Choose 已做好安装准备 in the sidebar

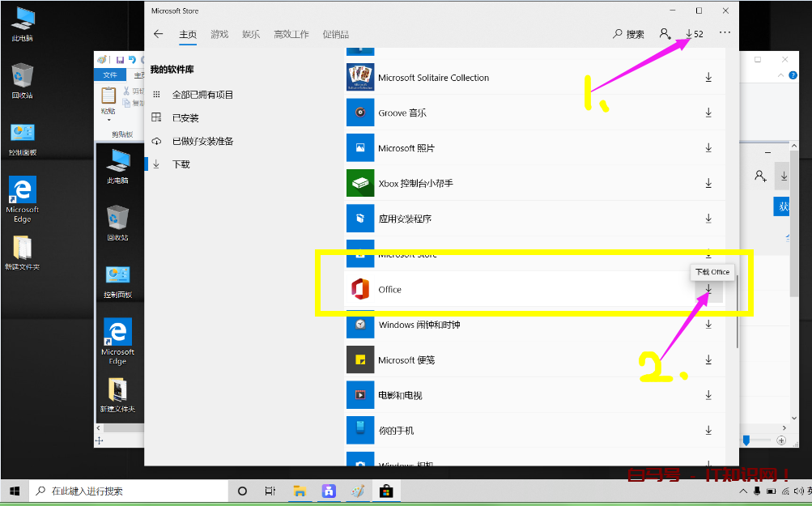202,142
